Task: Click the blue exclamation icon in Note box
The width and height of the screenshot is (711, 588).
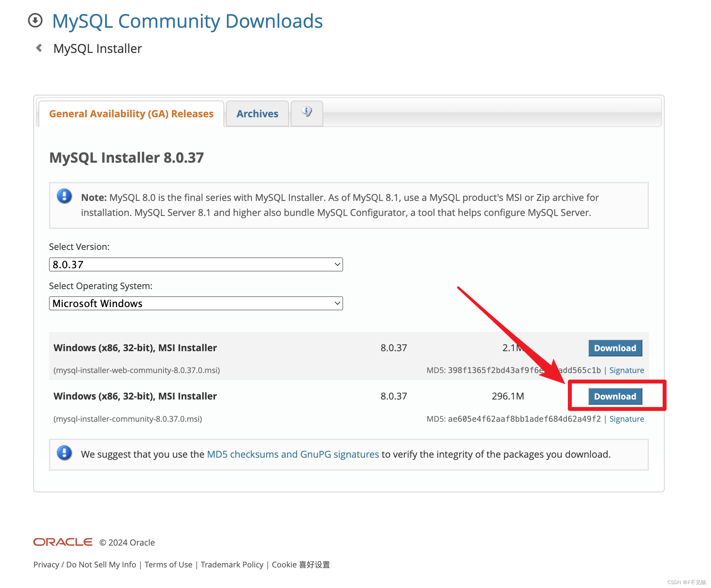Action: click(x=64, y=197)
